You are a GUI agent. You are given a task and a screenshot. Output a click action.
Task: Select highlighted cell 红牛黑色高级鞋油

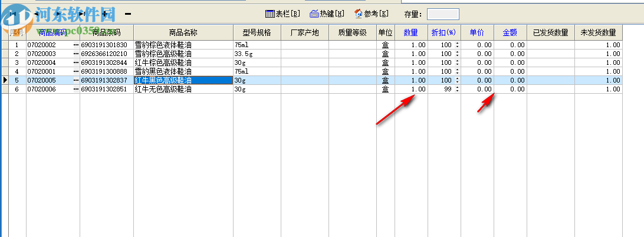pos(183,81)
